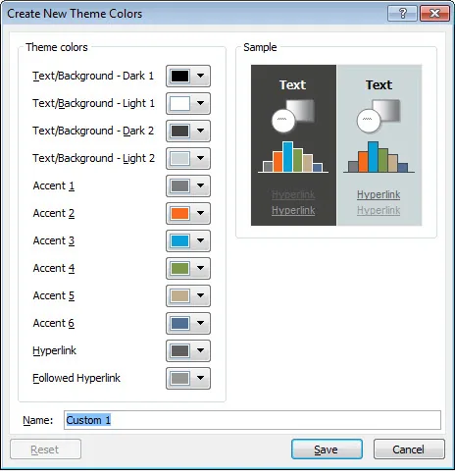Click the 'Text/Background - Light 2' label
The width and height of the screenshot is (455, 476).
[x=93, y=158]
